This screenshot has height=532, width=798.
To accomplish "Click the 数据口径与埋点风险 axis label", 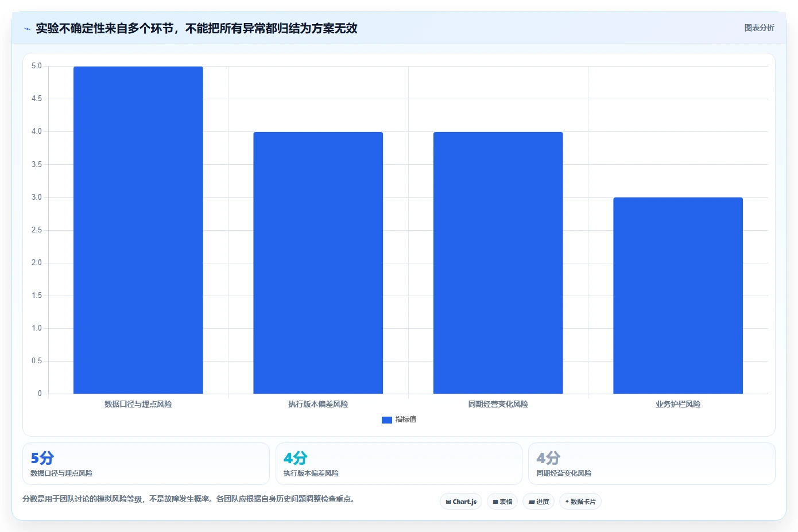I will (138, 404).
